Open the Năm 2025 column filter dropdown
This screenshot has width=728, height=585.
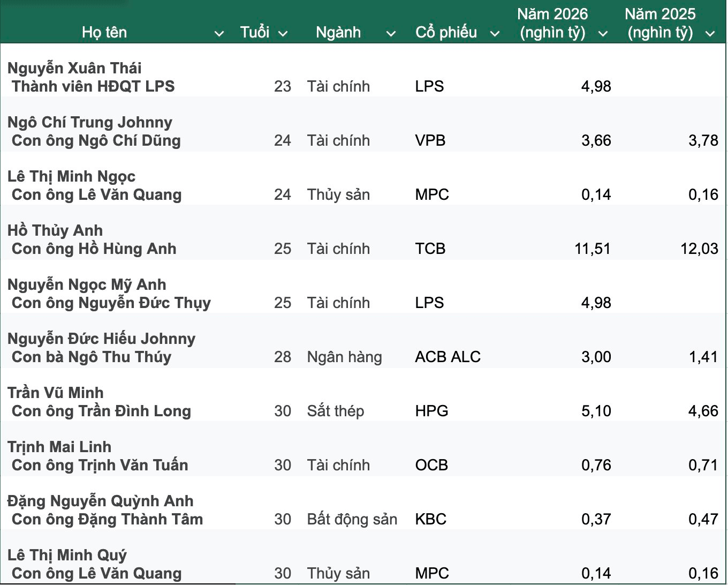coord(710,34)
